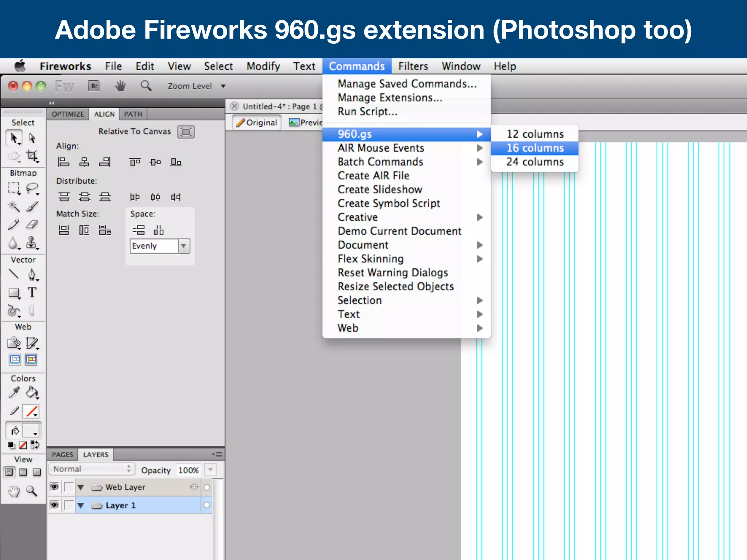The image size is (747, 560).
Task: Select the Crop tool
Action: [32, 156]
